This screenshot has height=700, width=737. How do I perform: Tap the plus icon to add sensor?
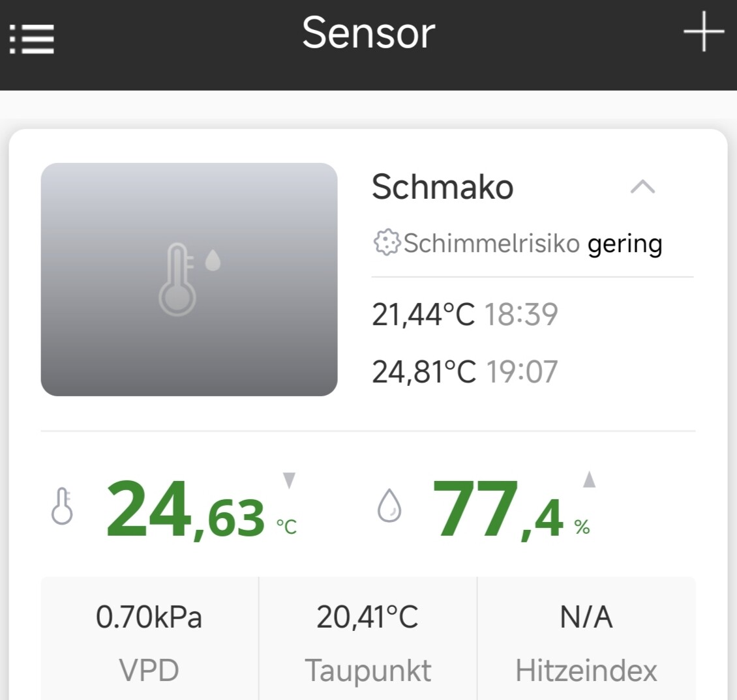coord(704,31)
